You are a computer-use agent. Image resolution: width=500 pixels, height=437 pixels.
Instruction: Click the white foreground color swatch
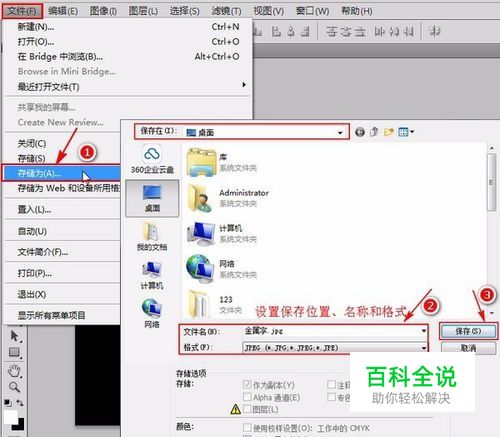coord(10,416)
